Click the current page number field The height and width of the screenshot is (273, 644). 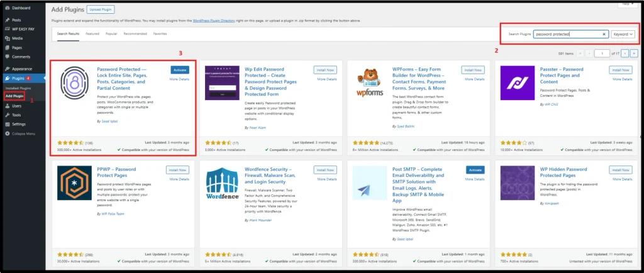(602, 53)
